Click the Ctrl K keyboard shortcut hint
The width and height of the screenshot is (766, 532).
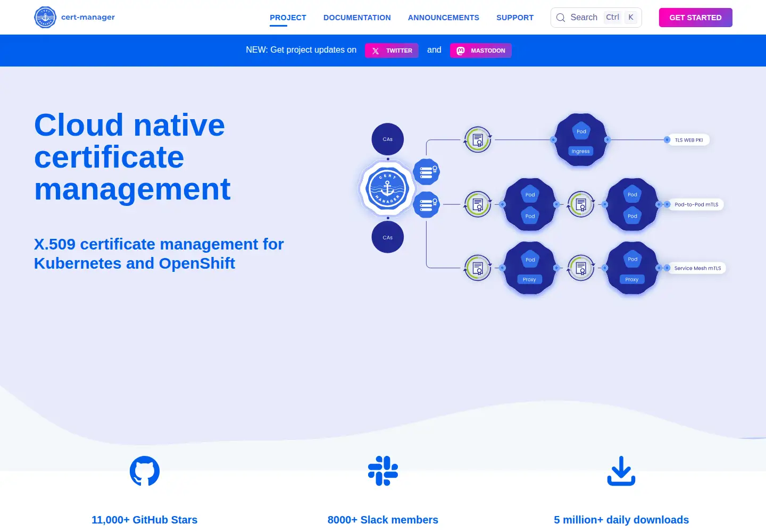(620, 17)
